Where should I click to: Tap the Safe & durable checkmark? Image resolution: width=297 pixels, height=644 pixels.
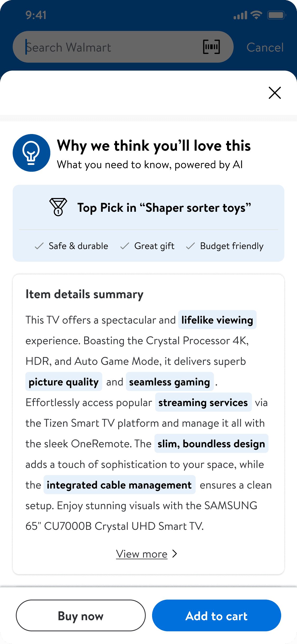[x=39, y=246]
